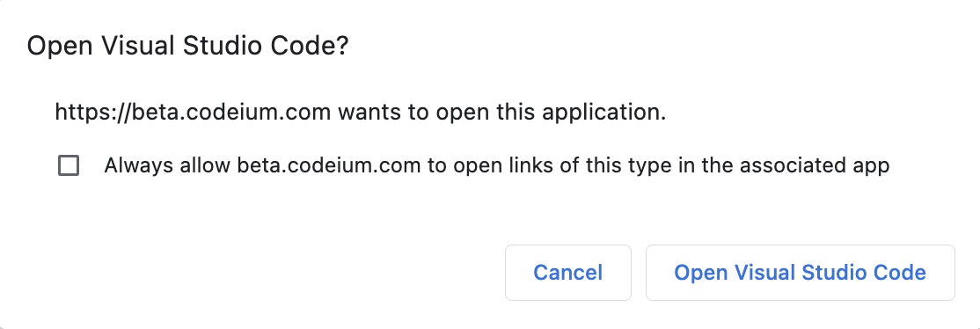Image resolution: width=980 pixels, height=329 pixels.
Task: Click the 'Open Visual Studio Code?' dialog title
Action: (187, 47)
